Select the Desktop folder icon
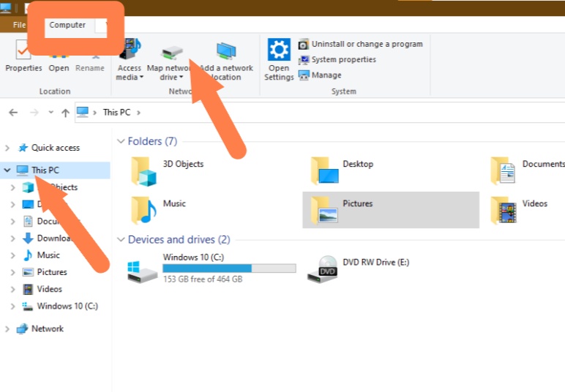Screen dimensions: 565x392 (325, 170)
